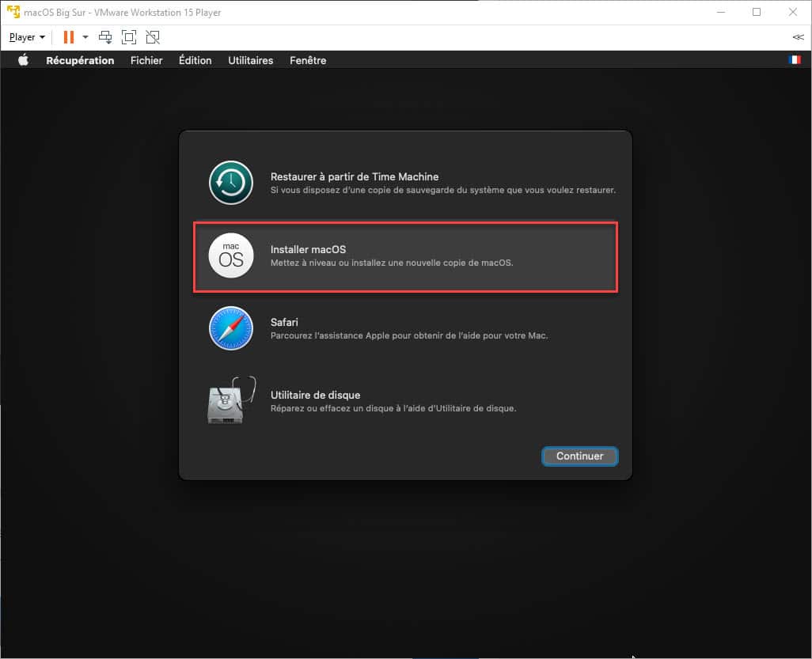Open the Fenêtre menu
The image size is (812, 659).
[x=308, y=61]
